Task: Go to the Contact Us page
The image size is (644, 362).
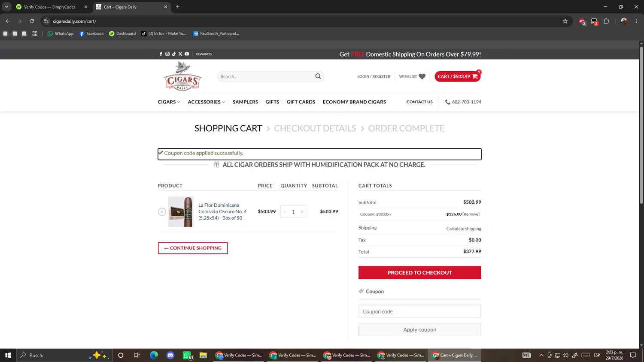Action: 419,102
